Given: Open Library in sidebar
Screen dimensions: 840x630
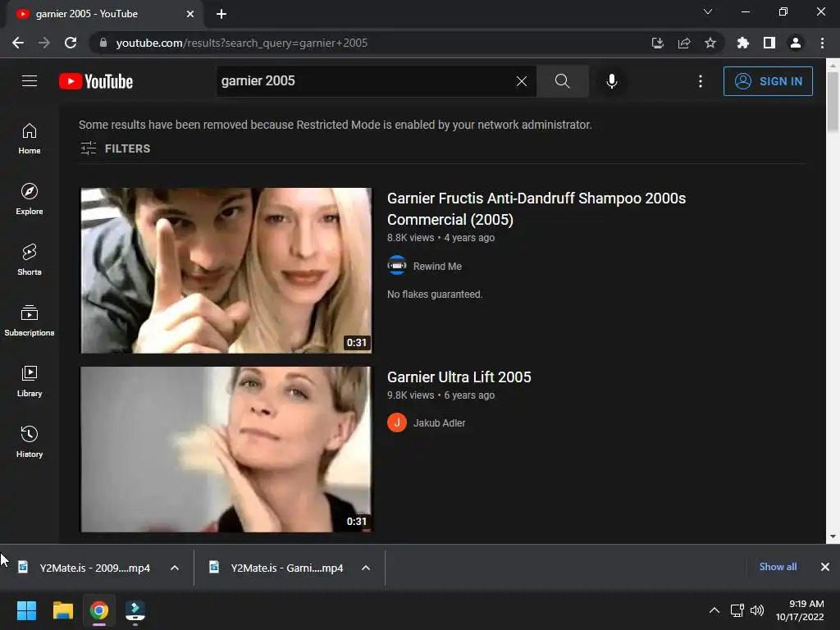Looking at the screenshot, I should pos(30,381).
